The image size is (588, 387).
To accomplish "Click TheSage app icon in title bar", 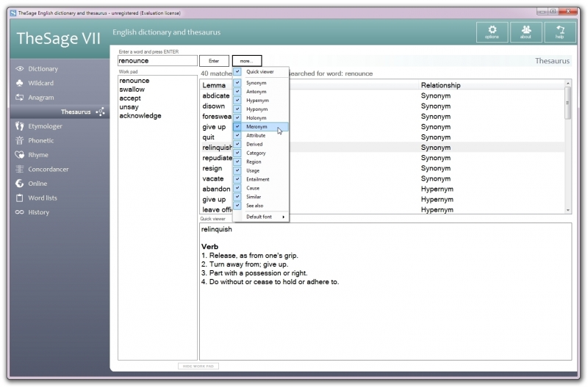I will click(x=13, y=12).
